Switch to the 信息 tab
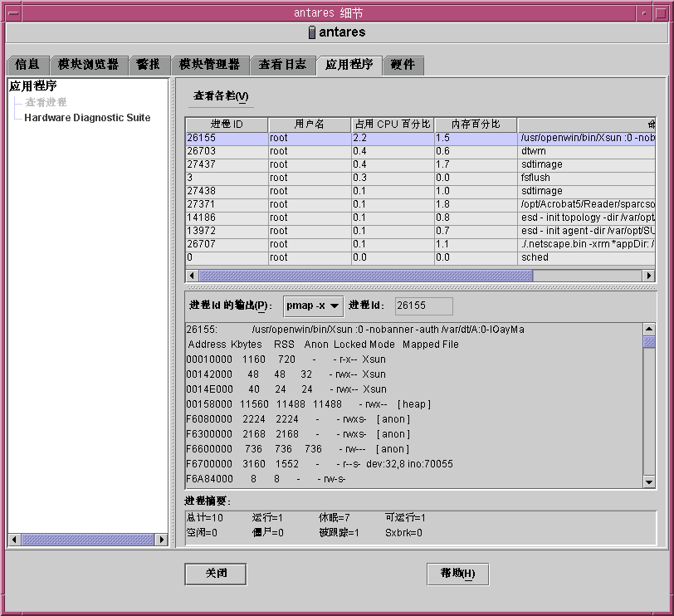The height and width of the screenshot is (616, 674). pos(28,66)
